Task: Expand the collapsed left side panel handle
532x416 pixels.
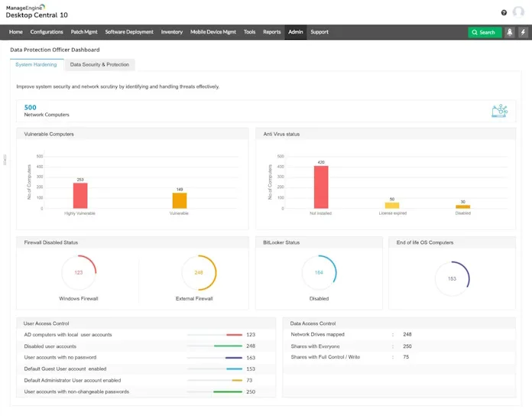Action: pos(5,160)
